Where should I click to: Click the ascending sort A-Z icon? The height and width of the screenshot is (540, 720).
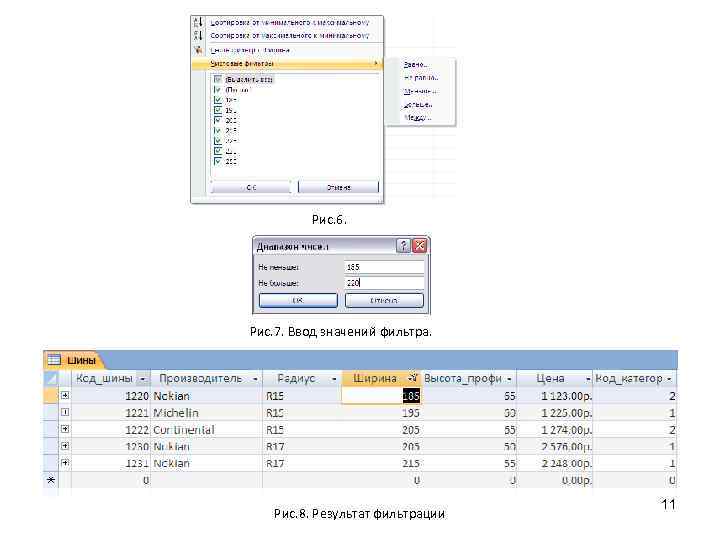click(198, 22)
